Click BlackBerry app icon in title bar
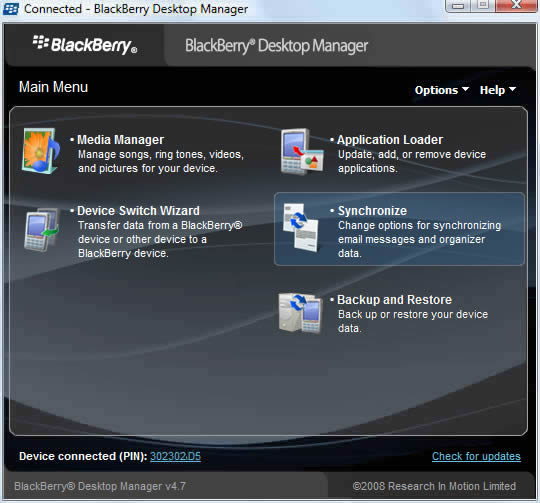540x503 pixels. click(x=10, y=9)
